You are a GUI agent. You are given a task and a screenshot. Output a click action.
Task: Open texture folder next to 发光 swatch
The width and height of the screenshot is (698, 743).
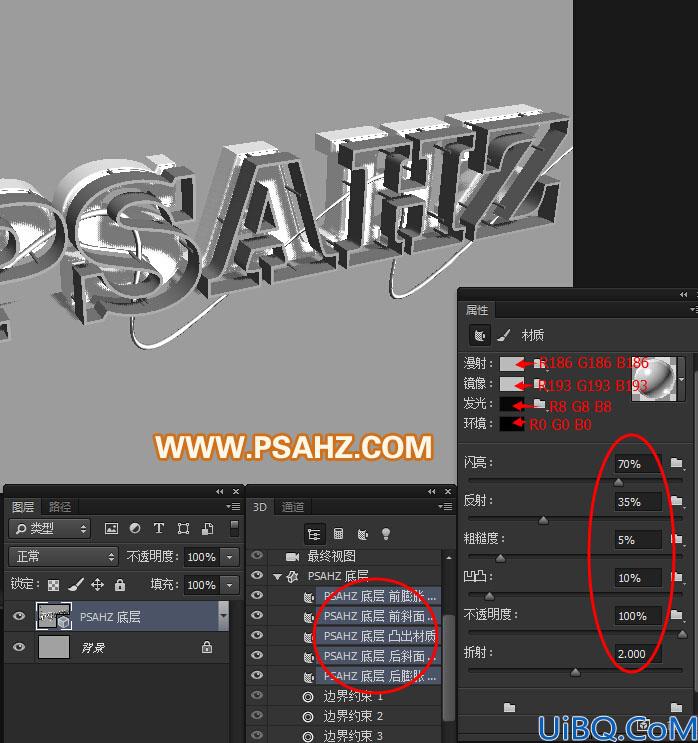coord(539,403)
